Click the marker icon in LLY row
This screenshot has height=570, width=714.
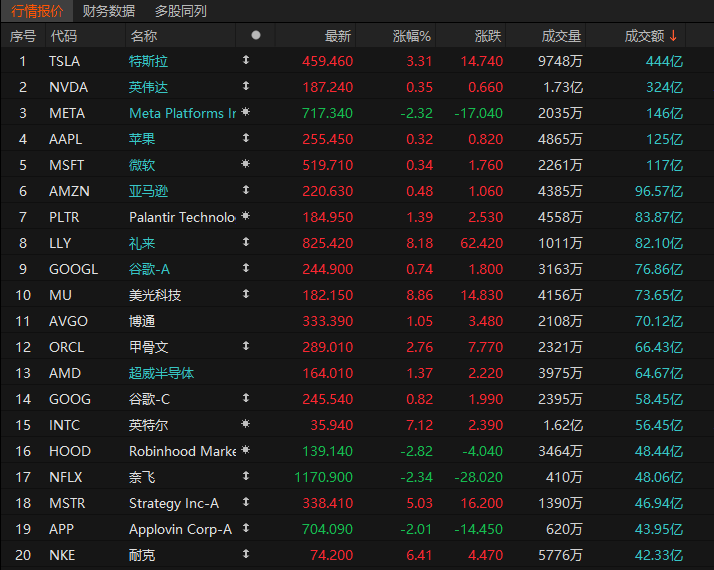coord(246,242)
